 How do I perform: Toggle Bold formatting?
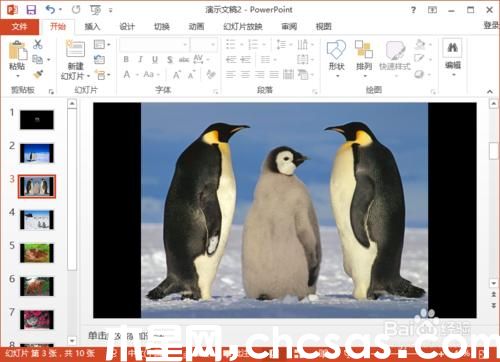[x=126, y=59]
